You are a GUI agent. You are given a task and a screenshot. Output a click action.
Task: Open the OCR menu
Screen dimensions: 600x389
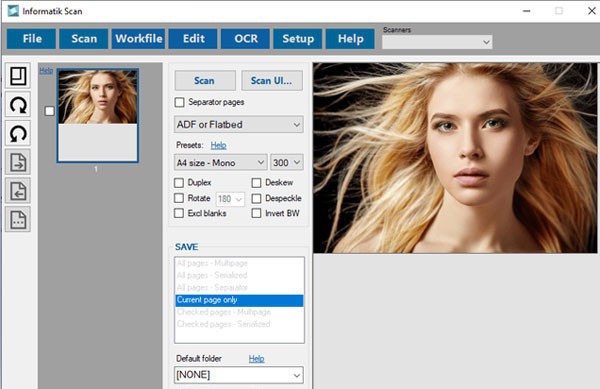246,39
